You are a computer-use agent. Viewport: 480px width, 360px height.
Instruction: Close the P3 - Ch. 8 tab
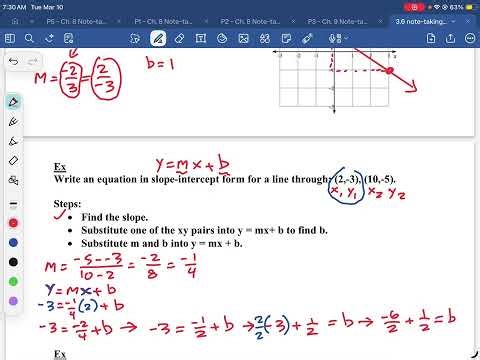(380, 21)
